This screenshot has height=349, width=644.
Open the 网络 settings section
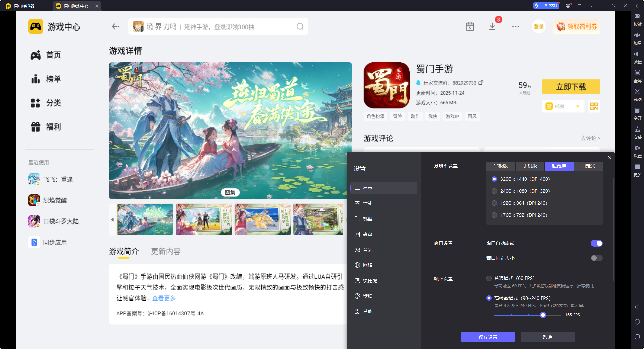pos(368,265)
